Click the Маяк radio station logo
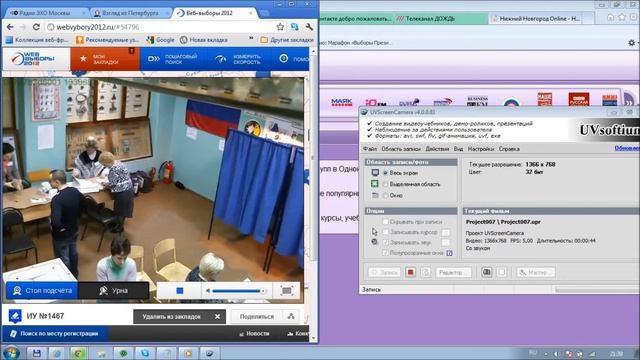Viewport: 640px width, 360px height. point(342,102)
